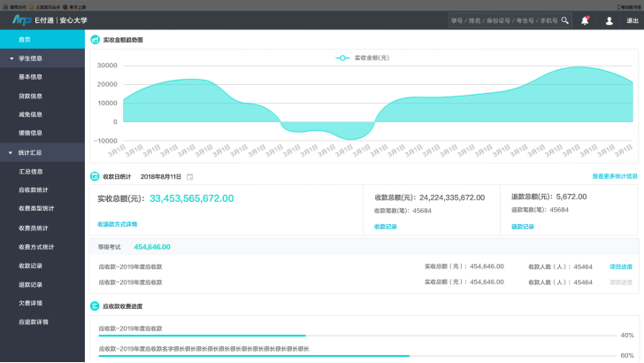Click 退出 to log out
This screenshot has height=363, width=644.
(632, 20)
